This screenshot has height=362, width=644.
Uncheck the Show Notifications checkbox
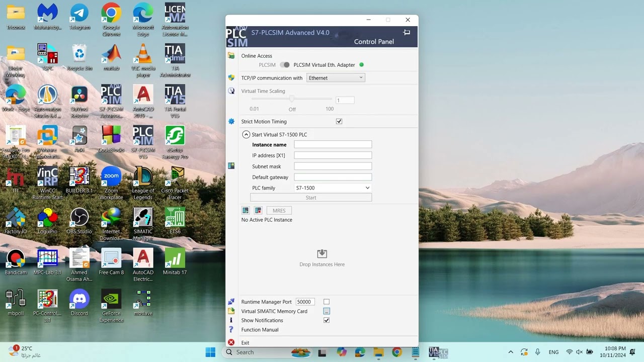point(327,320)
